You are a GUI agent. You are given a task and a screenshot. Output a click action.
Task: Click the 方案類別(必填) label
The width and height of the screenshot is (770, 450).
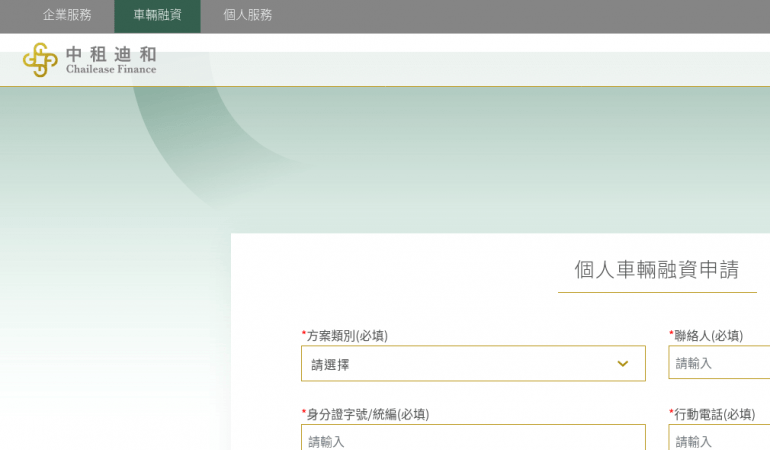[x=345, y=336]
